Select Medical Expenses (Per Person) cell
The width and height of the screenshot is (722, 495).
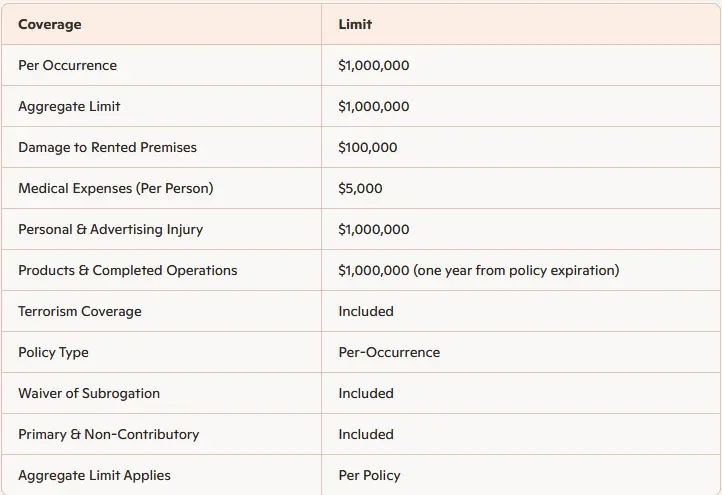pyautogui.click(x=115, y=188)
